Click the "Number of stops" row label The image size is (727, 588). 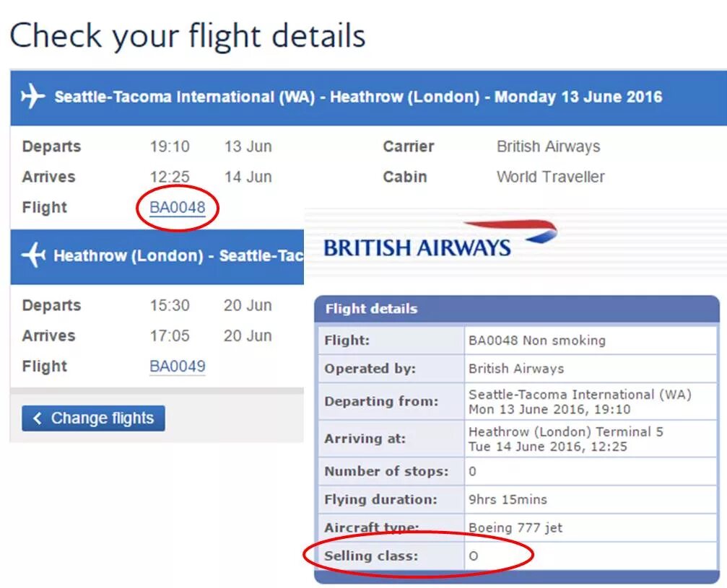[x=386, y=471]
